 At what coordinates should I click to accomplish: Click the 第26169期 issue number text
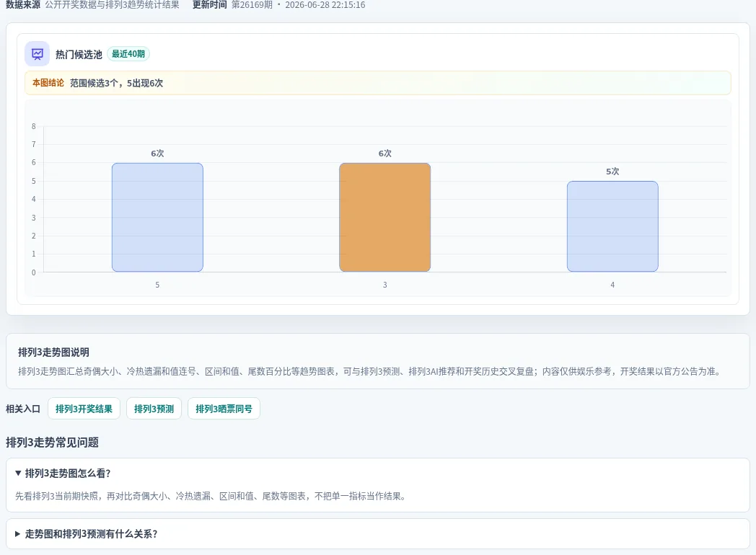coord(252,5)
